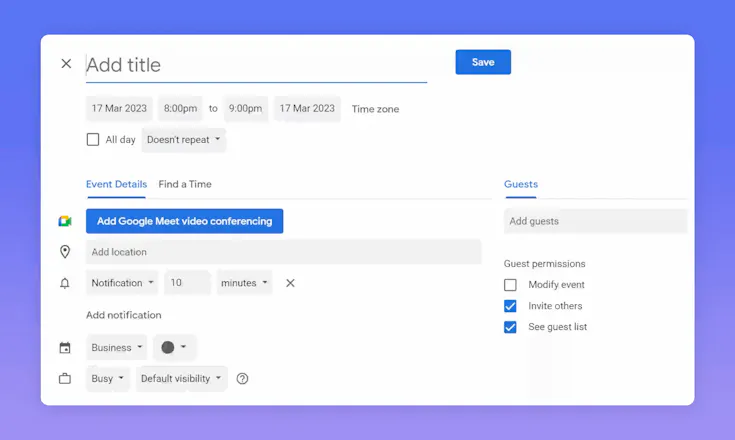Open the Notification type dropdown
735x440 pixels.
pyautogui.click(x=122, y=283)
